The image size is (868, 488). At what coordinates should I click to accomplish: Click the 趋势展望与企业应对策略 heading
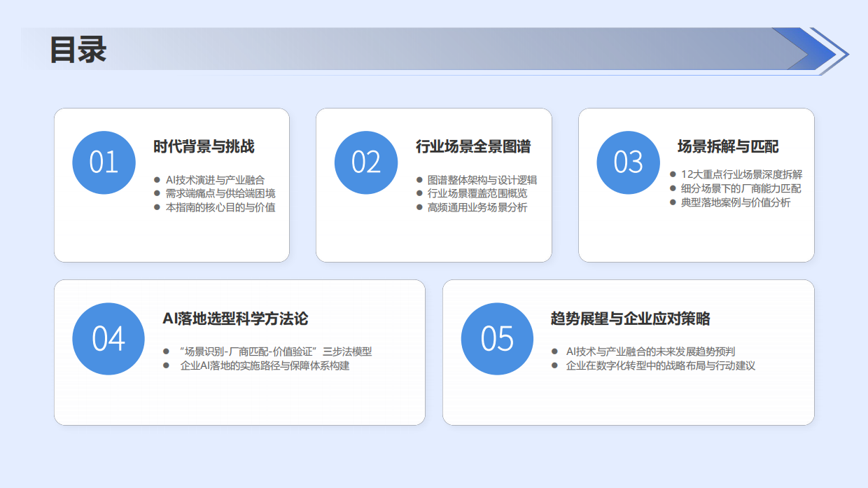coord(630,319)
